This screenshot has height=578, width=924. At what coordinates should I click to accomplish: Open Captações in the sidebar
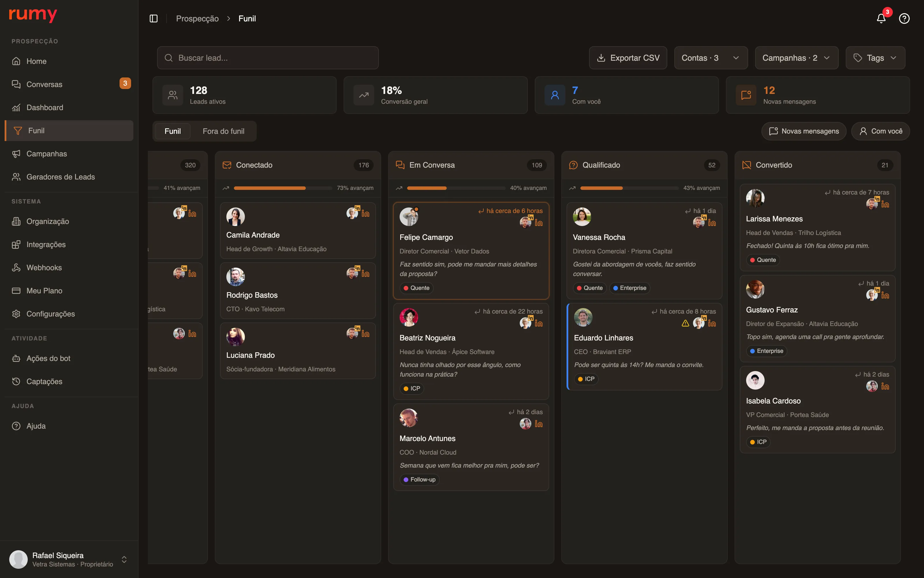69,381
